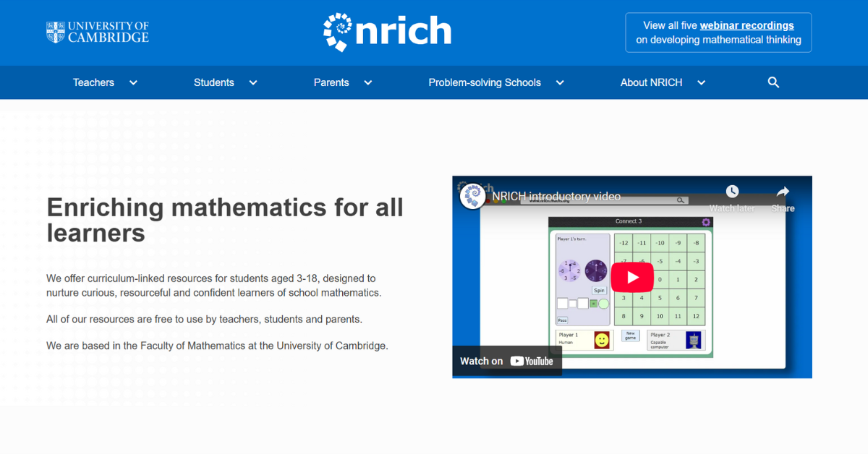
Task: Open the NRICH channel avatar on video
Action: pos(473,197)
